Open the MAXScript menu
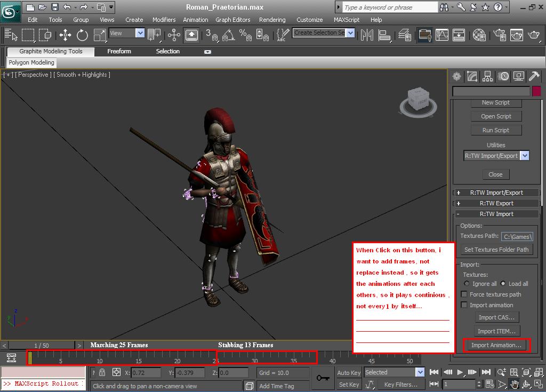The image size is (546, 392). click(347, 20)
